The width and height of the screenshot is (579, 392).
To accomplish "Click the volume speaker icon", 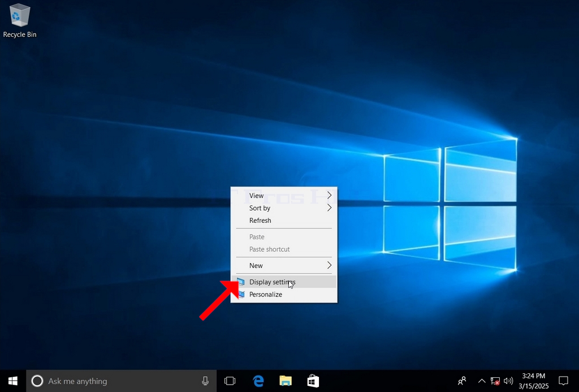I will (508, 381).
